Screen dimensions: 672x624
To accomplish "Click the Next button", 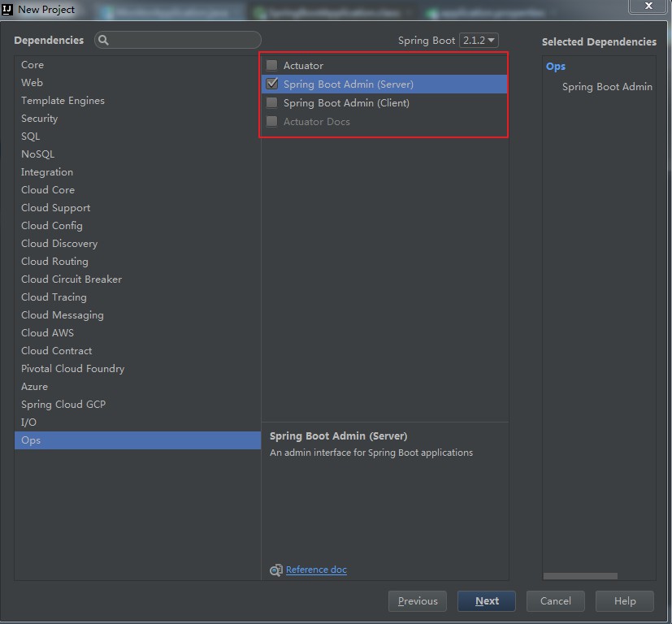I will click(487, 601).
